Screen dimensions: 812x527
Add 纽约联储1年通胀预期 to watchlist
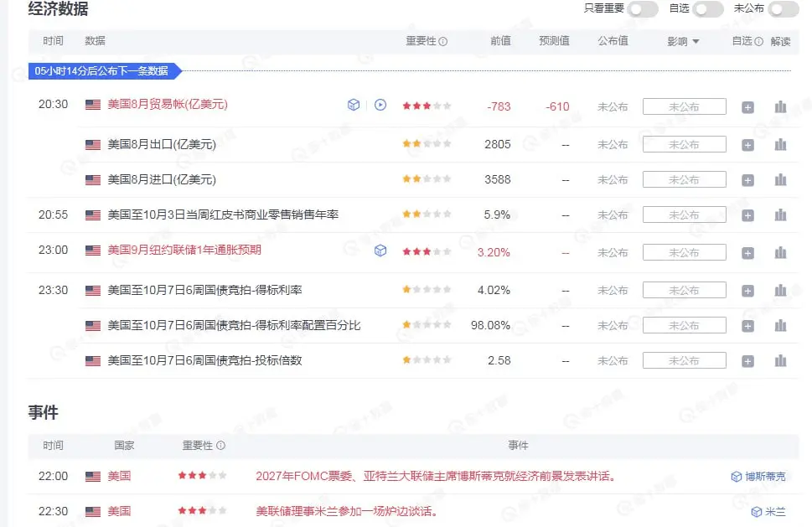[x=747, y=253]
